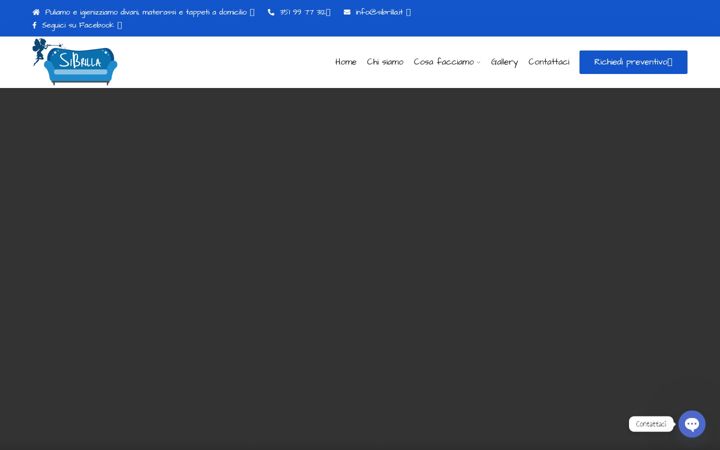Open the Gallery page
Viewport: 720px width, 450px height.
[x=504, y=62]
